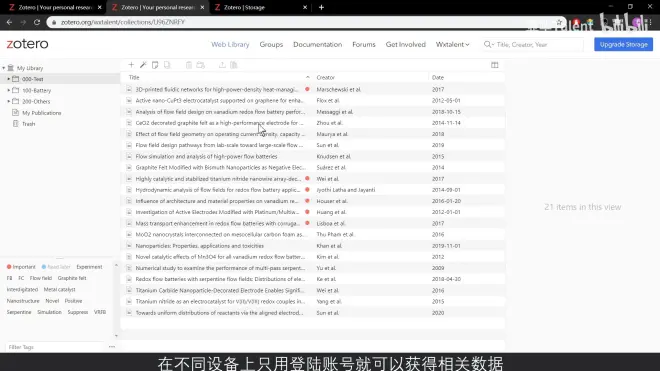The image size is (660, 371).
Task: Click the New Item plus icon
Action: [x=131, y=65]
